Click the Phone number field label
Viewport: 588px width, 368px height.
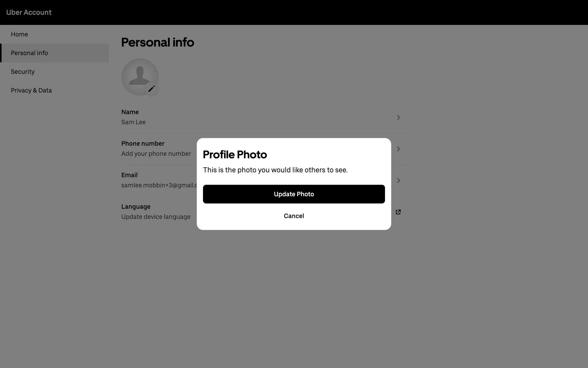(x=143, y=144)
